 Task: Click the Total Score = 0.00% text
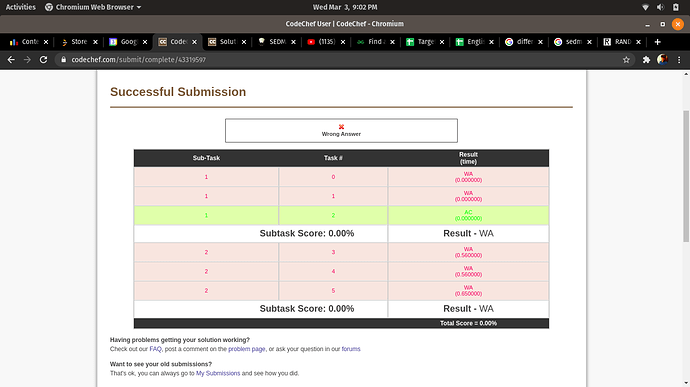468,323
